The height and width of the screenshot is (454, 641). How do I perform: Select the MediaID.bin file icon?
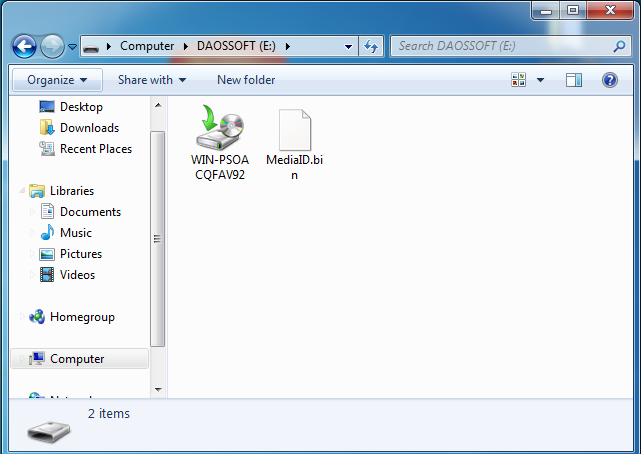(x=294, y=130)
